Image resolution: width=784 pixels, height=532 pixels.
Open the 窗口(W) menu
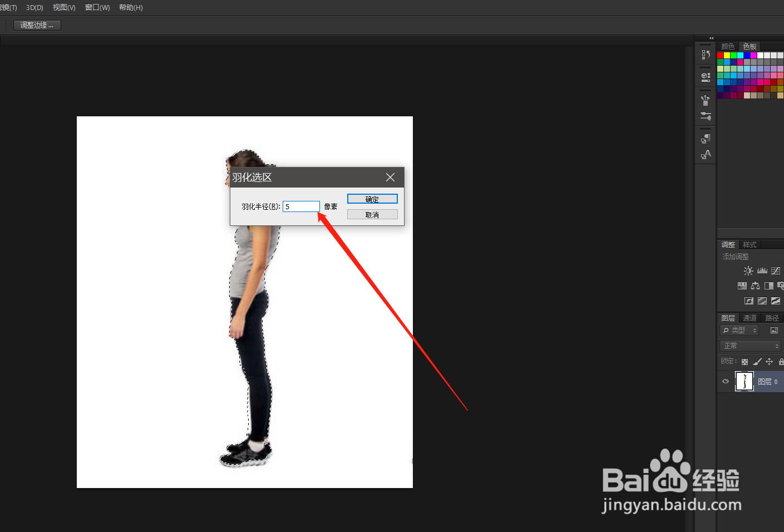pyautogui.click(x=97, y=8)
